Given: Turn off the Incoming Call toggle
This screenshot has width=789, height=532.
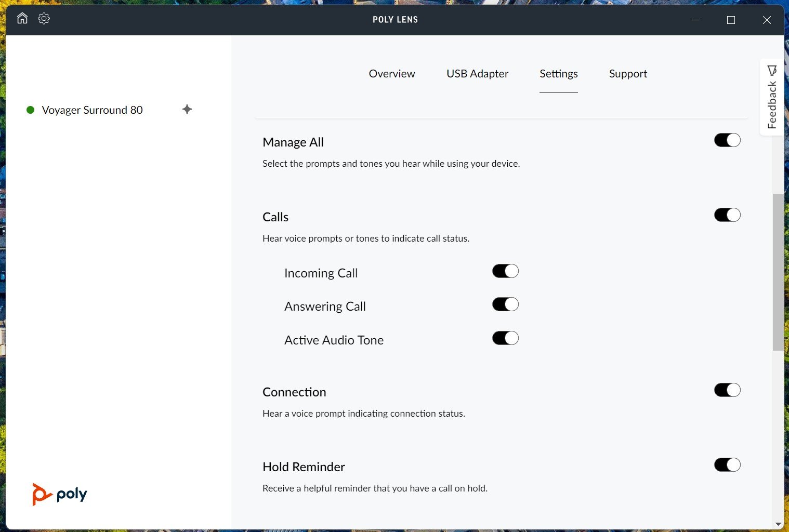Looking at the screenshot, I should click(x=505, y=271).
